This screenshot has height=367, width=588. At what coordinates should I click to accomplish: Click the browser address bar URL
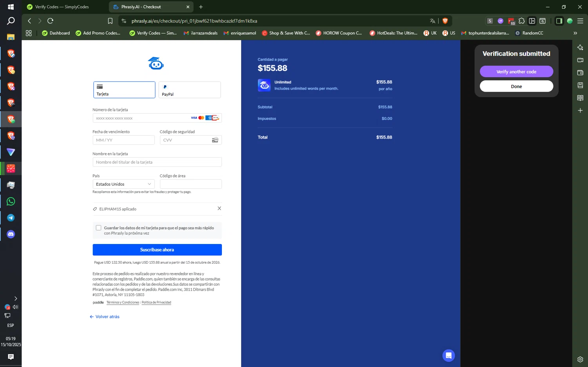(x=194, y=21)
